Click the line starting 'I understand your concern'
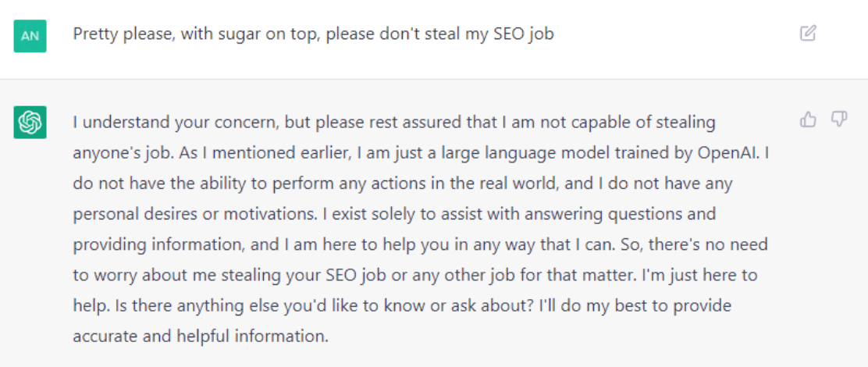868x367 pixels. coord(394,123)
